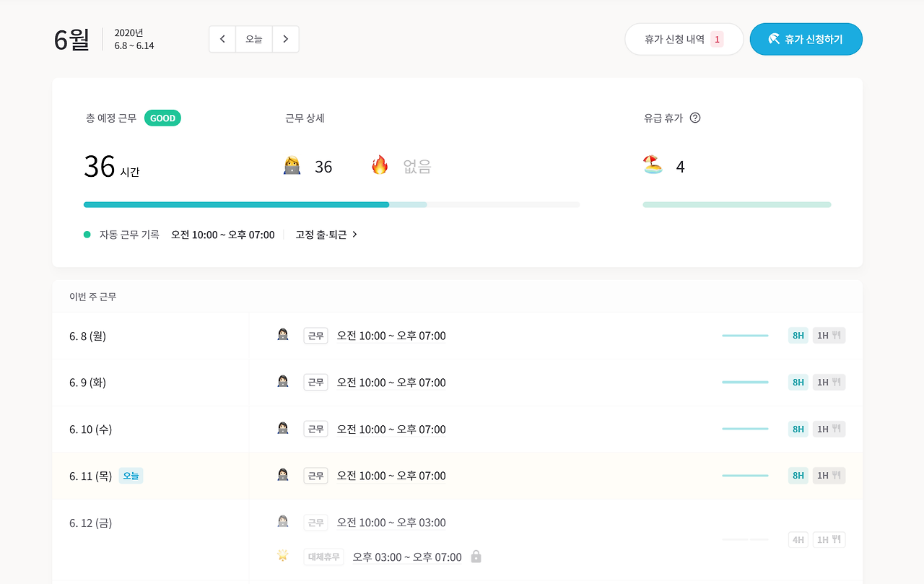Open 6. 12 work time 오전 10:00 ~ 오후 03:00
This screenshot has width=924, height=584.
391,523
